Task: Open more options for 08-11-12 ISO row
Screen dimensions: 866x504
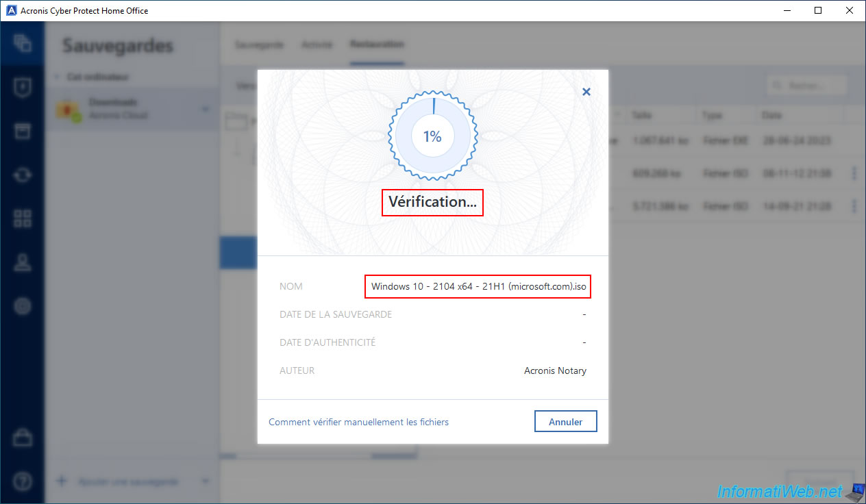Action: point(854,173)
